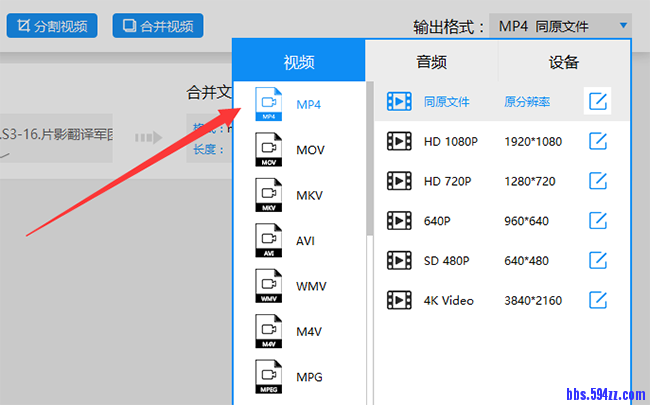Image resolution: width=650 pixels, height=405 pixels.
Task: Click the 合并视频 button
Action: point(158,25)
